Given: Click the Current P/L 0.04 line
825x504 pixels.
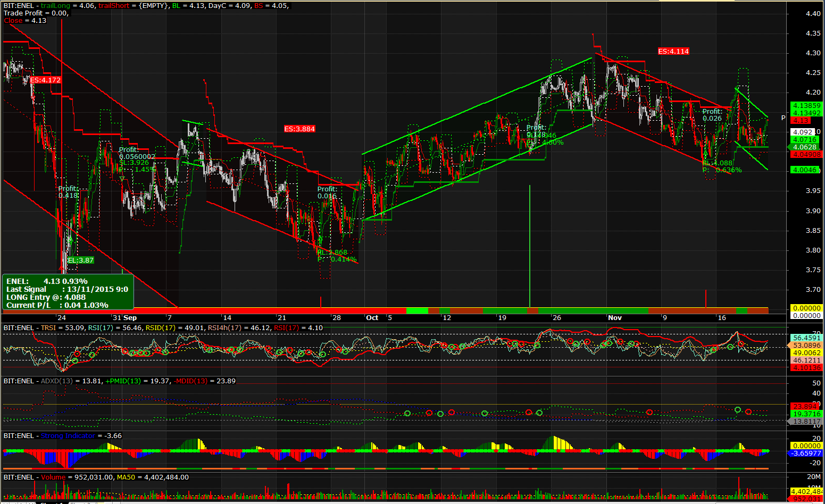Looking at the screenshot, I should (57, 305).
